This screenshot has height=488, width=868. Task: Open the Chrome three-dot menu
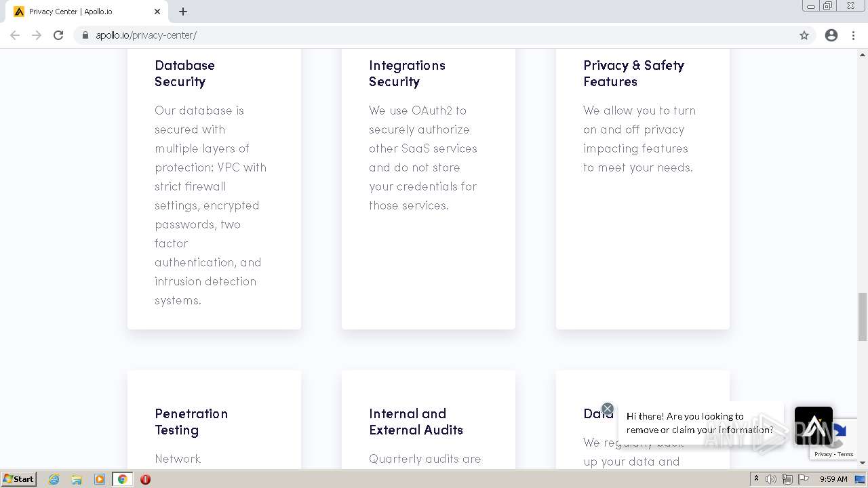pyautogui.click(x=854, y=35)
